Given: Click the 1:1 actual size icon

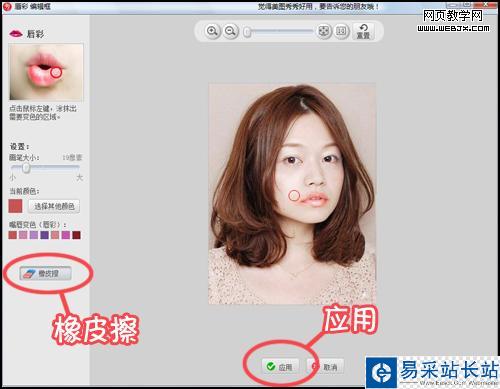Looking at the screenshot, I should [341, 31].
